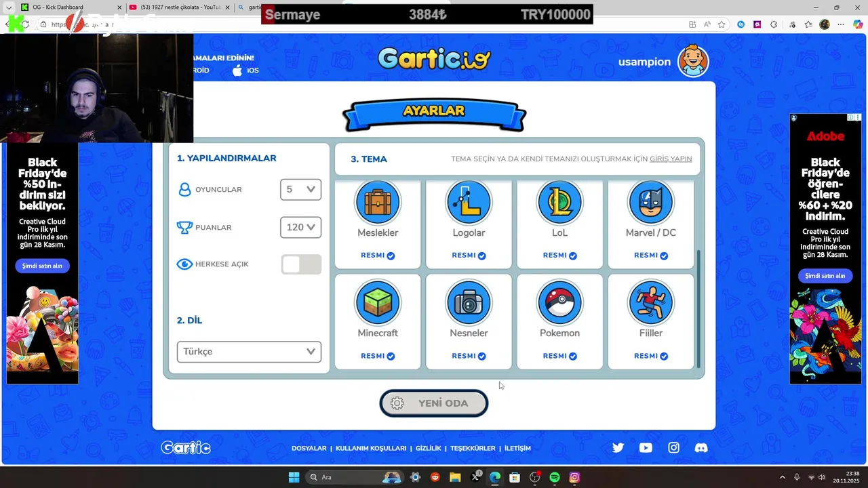Image resolution: width=868 pixels, height=488 pixels.
Task: Open the Windows Start menu
Action: [x=294, y=477]
